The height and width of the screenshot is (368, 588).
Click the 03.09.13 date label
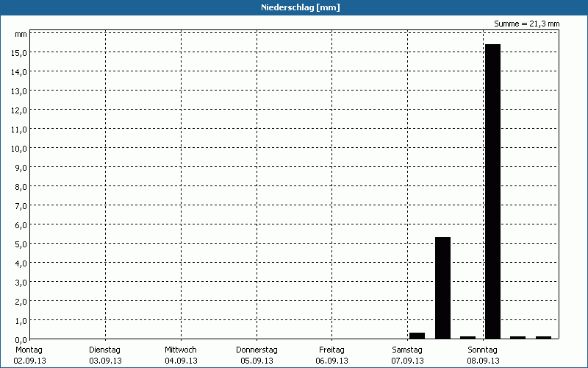click(x=105, y=361)
